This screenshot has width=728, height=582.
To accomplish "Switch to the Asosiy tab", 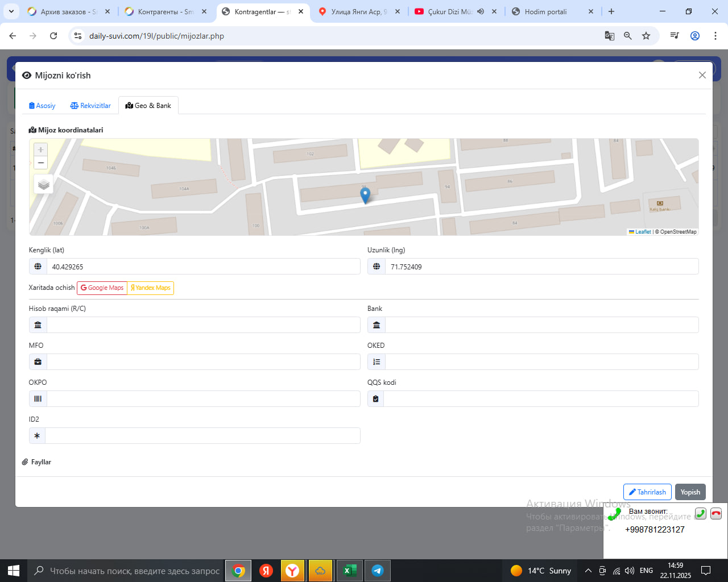I will tap(42, 106).
